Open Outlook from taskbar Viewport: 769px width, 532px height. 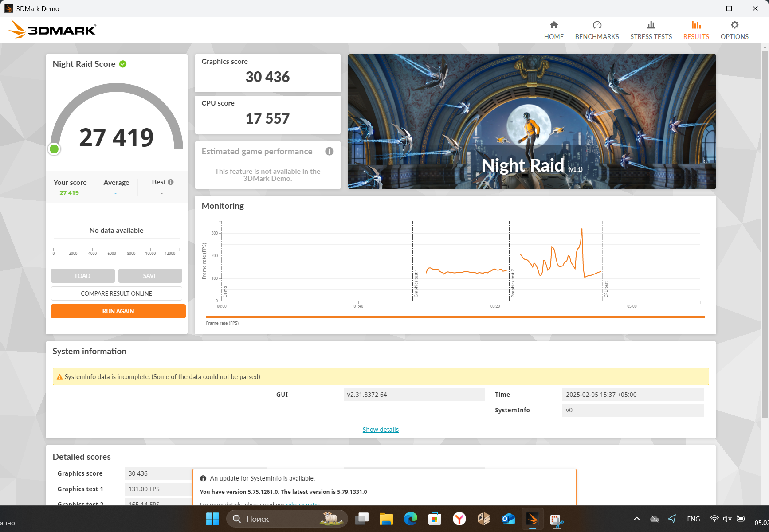508,519
